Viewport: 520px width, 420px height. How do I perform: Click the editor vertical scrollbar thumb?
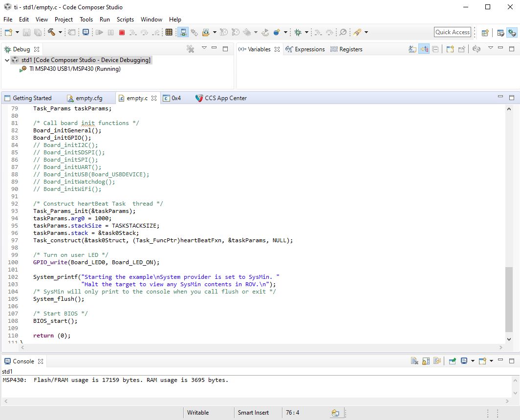coord(509,299)
